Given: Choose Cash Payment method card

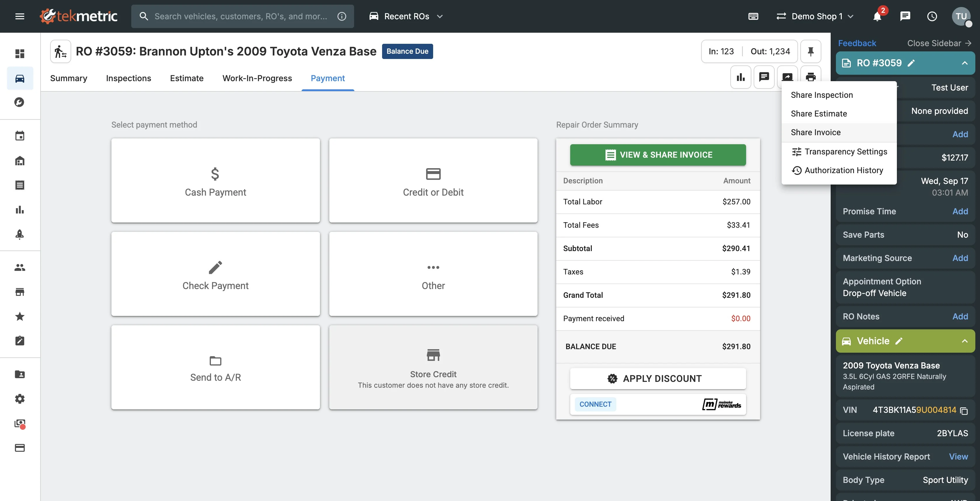Looking at the screenshot, I should (x=215, y=181).
